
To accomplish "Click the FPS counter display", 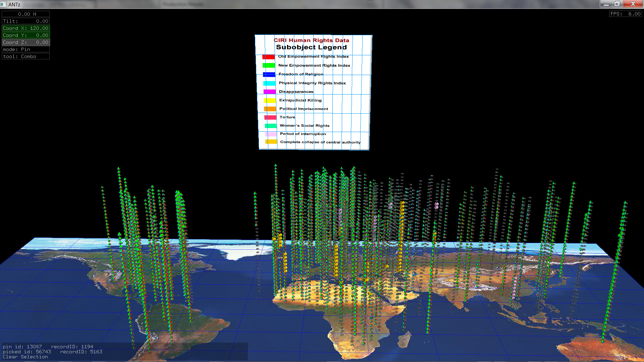I will pyautogui.click(x=625, y=14).
